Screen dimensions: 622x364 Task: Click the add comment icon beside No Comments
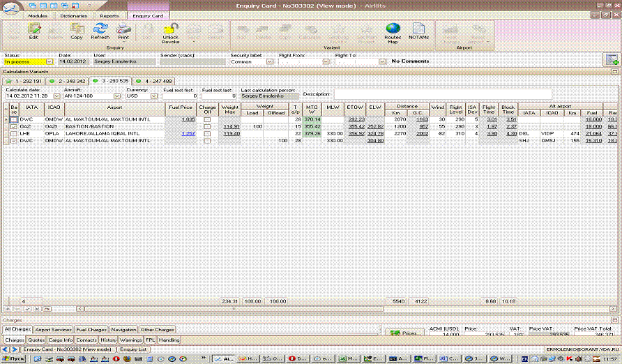click(x=612, y=60)
